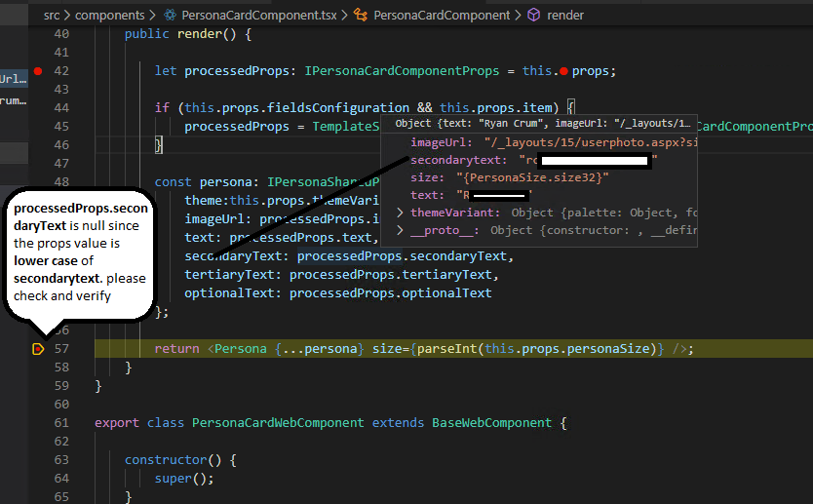This screenshot has height=504, width=813.
Task: Click line number 61 in gutter
Action: 61,423
